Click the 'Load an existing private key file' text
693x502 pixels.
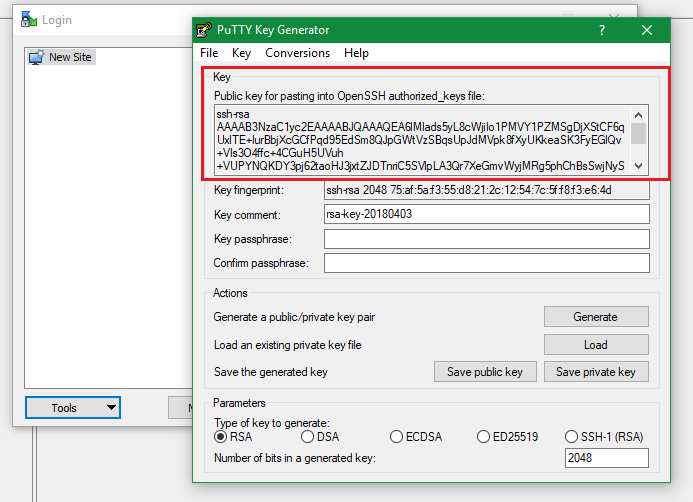coord(287,345)
